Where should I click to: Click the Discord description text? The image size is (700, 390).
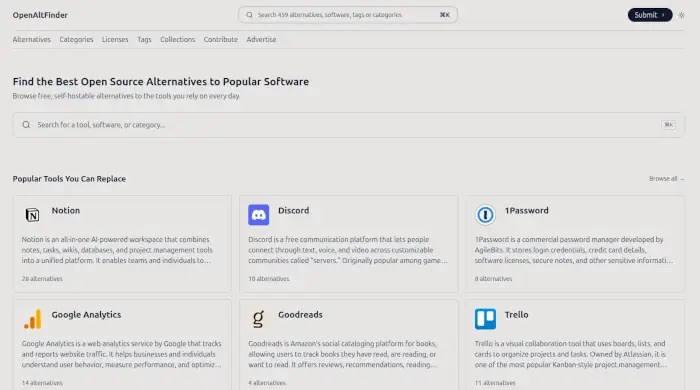tap(348, 250)
